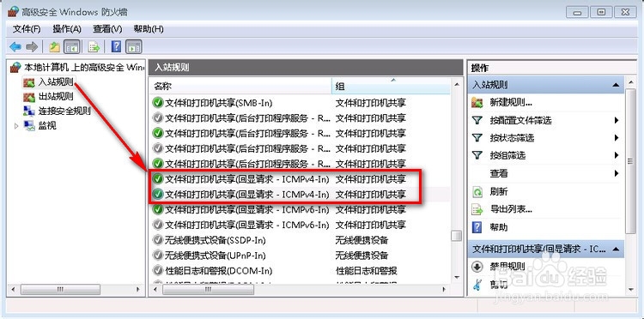Select 出站规则 in the left tree
The image size is (644, 319).
[x=56, y=97]
